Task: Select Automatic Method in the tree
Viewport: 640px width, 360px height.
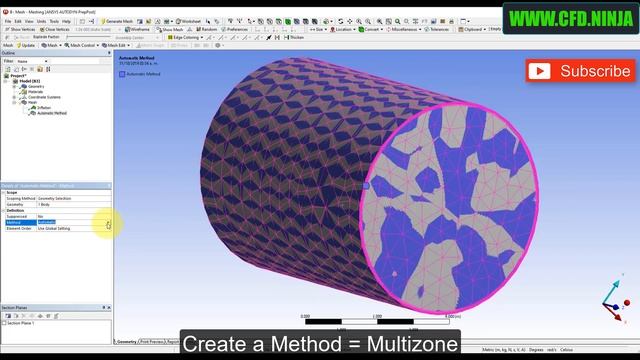Action: [52, 113]
